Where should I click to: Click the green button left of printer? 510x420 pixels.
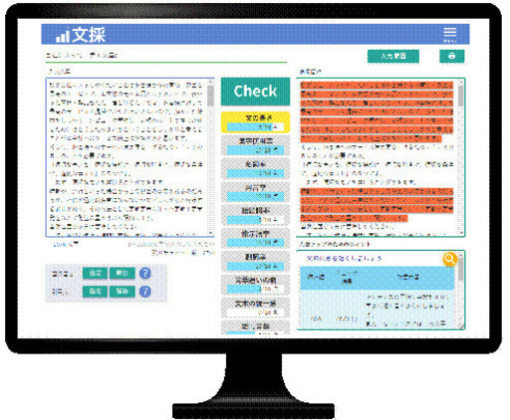393,56
